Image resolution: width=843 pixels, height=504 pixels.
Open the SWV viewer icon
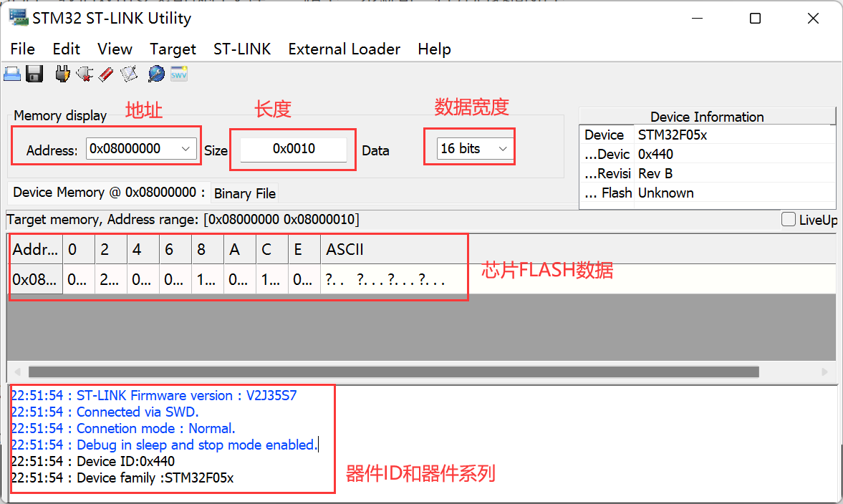click(178, 74)
